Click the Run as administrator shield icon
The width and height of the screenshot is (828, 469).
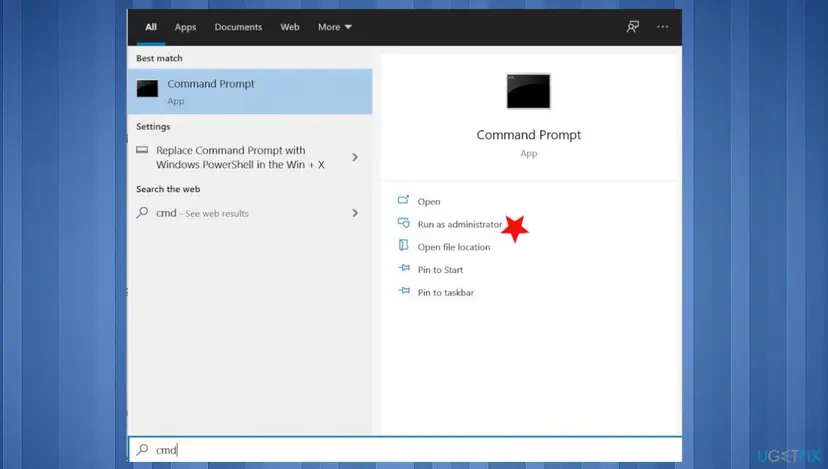(403, 223)
